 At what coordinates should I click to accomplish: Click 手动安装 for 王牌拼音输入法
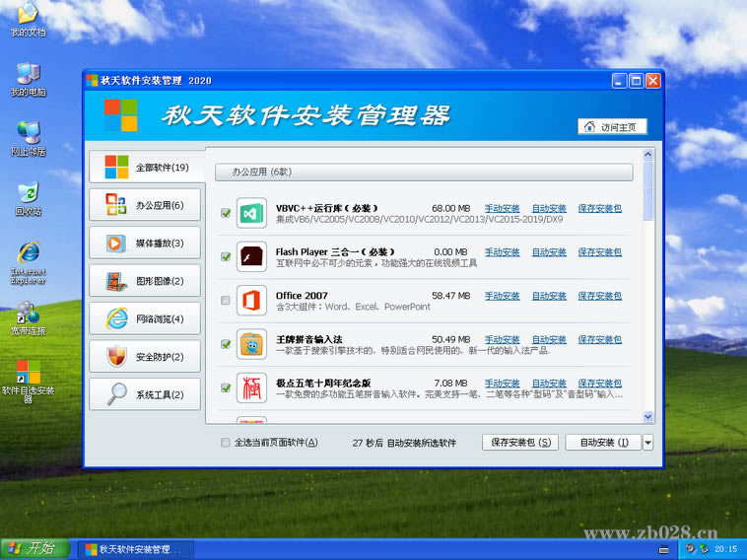(503, 340)
